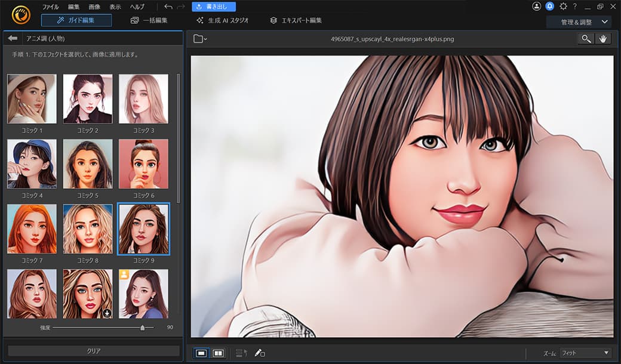The height and width of the screenshot is (364, 621).
Task: Open application settings gear
Action: pos(562,7)
